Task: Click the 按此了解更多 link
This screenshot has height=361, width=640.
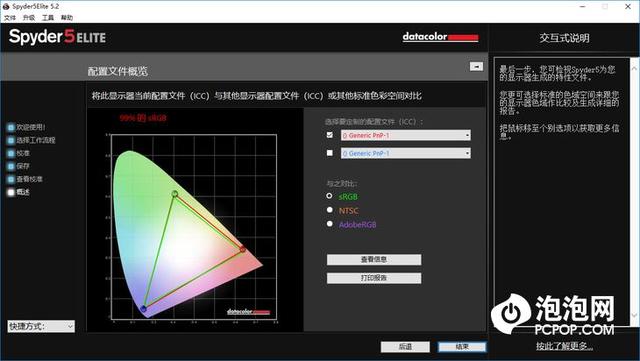Action: [564, 346]
